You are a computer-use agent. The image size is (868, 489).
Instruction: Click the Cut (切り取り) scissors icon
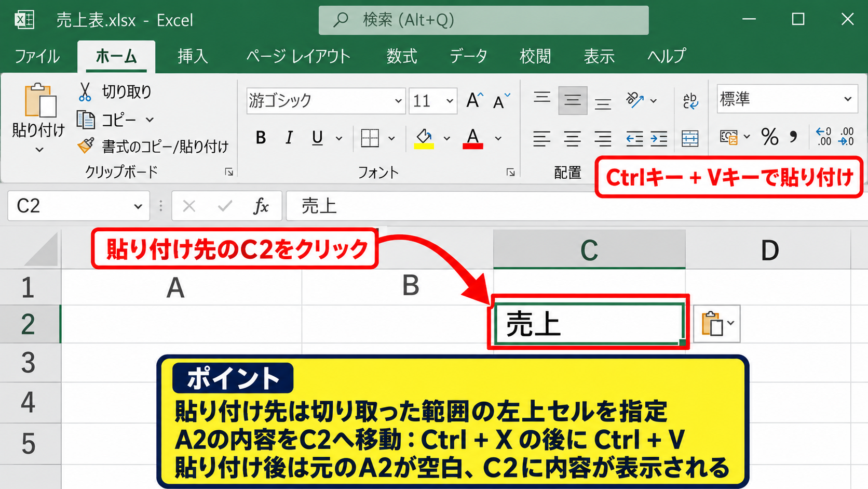coord(85,92)
